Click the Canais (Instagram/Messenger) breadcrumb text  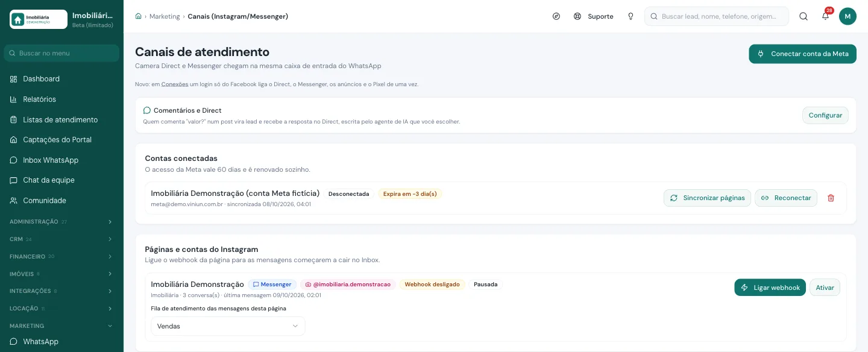click(238, 16)
